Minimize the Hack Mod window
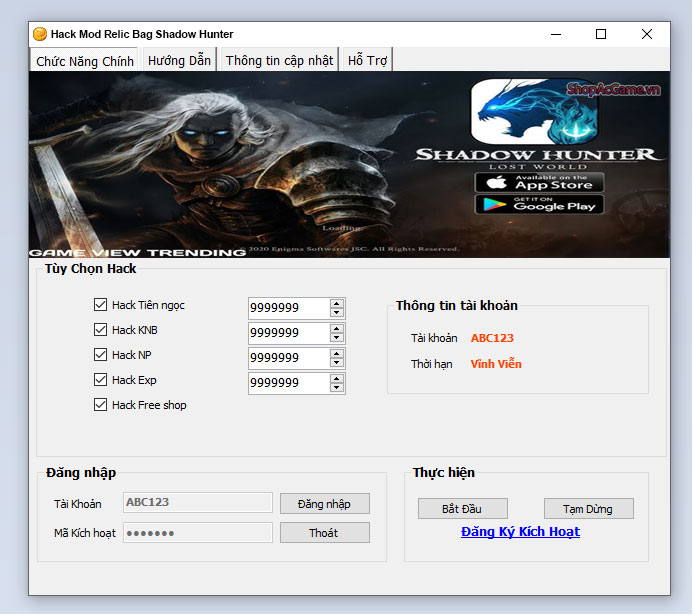The width and height of the screenshot is (693, 616). coord(556,34)
